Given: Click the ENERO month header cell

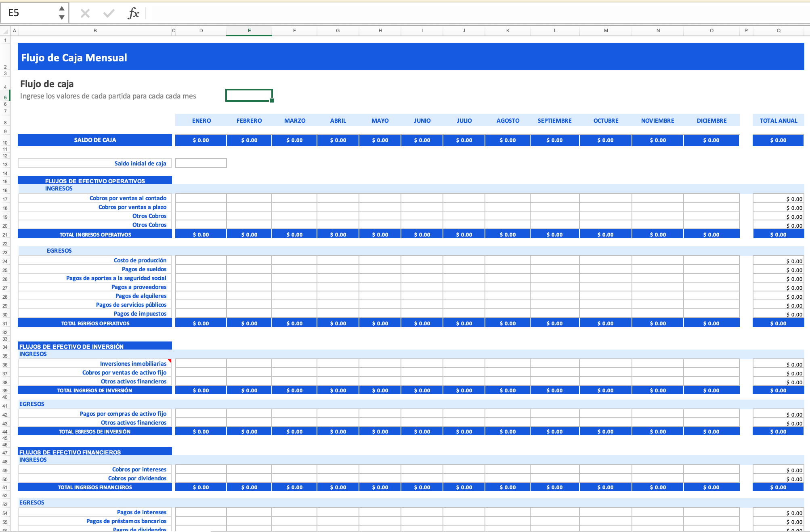Looking at the screenshot, I should pyautogui.click(x=201, y=120).
